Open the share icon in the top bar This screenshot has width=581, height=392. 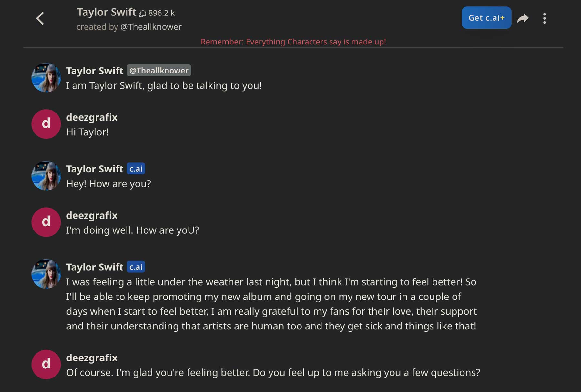(x=523, y=18)
